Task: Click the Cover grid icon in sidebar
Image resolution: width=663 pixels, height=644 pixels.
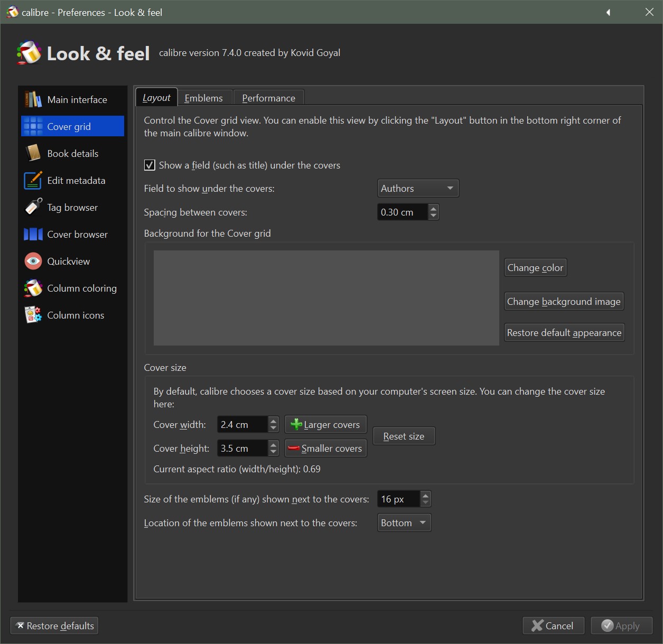Action: [x=33, y=126]
